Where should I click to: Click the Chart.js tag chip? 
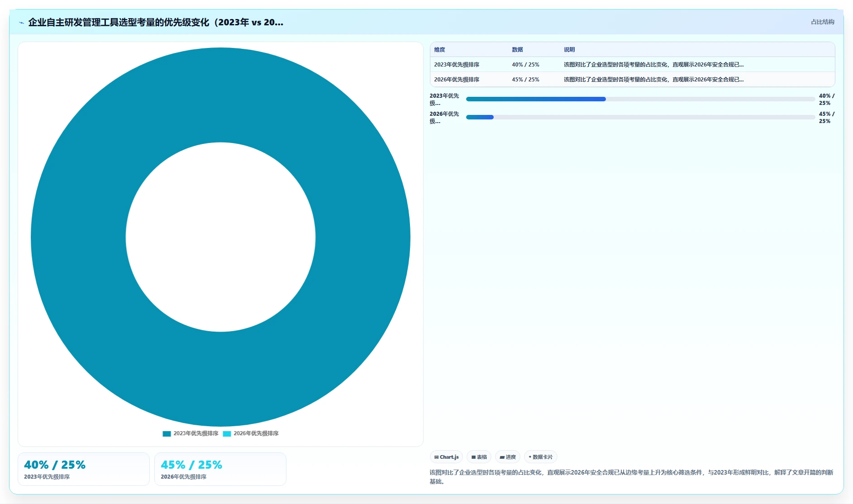click(x=446, y=457)
